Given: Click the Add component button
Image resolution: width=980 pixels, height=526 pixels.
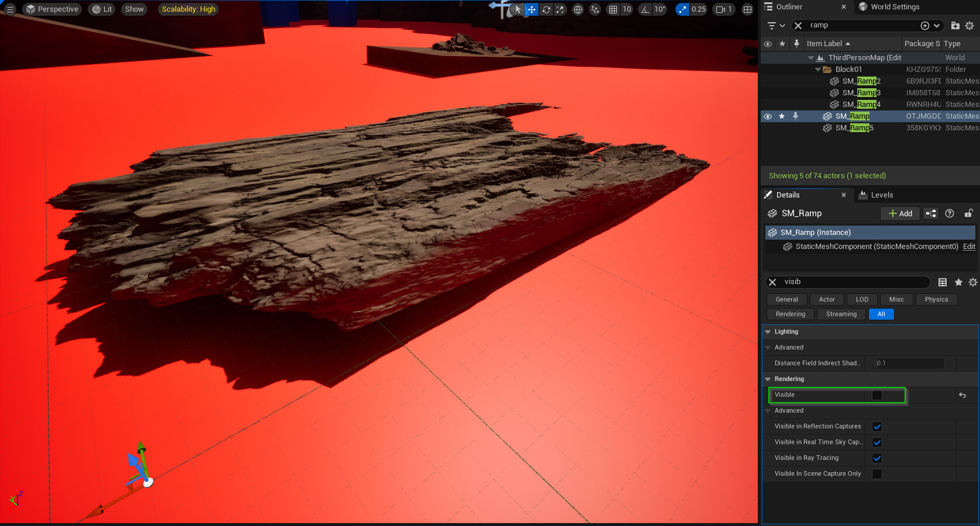Looking at the screenshot, I should (x=900, y=214).
